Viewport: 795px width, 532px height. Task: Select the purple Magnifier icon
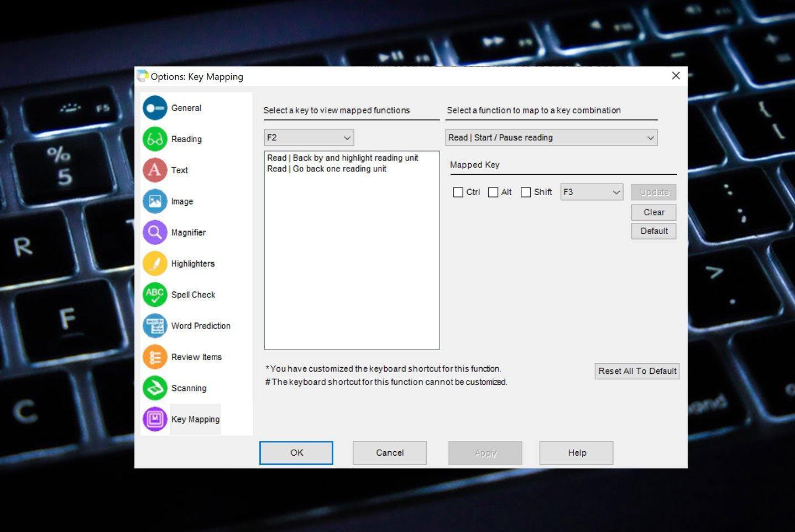(x=155, y=232)
